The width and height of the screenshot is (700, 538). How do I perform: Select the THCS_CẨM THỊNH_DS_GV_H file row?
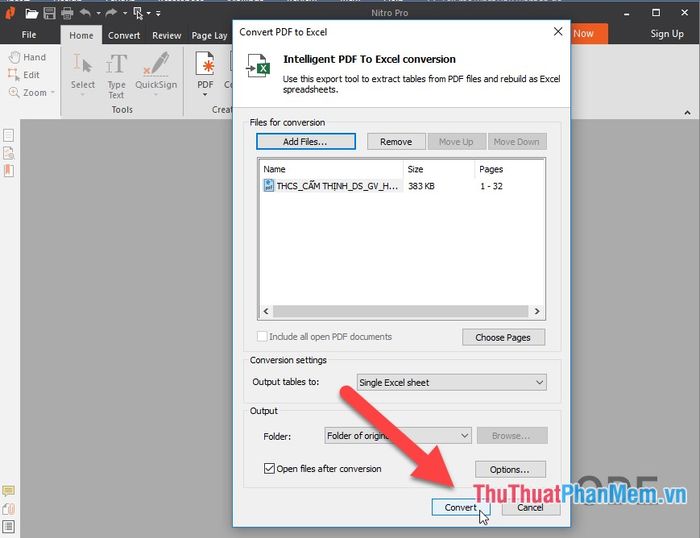[x=401, y=186]
